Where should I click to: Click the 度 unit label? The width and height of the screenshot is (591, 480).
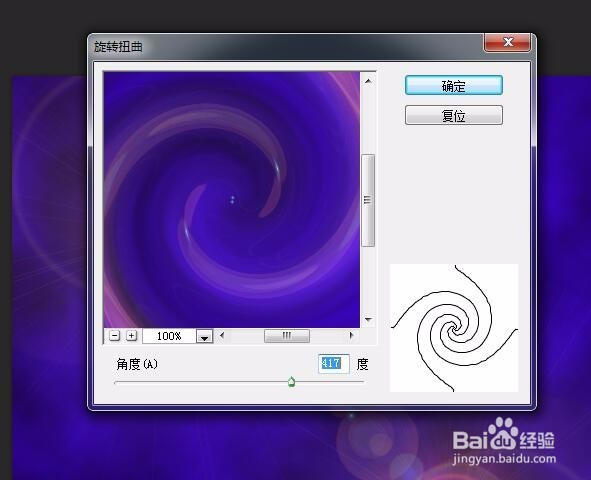pyautogui.click(x=362, y=364)
